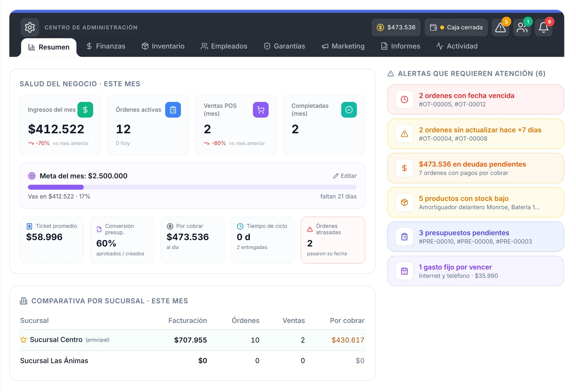Select the Sucursal Las Ánimas row name

click(54, 361)
